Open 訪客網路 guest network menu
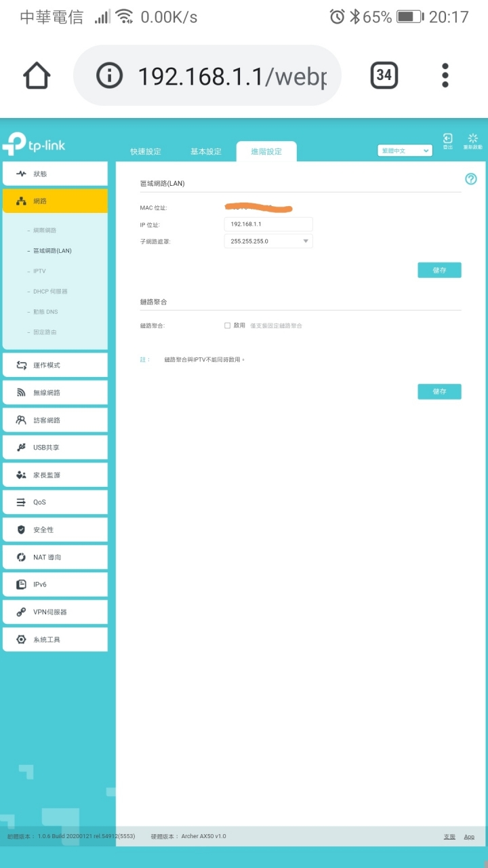 tap(55, 420)
